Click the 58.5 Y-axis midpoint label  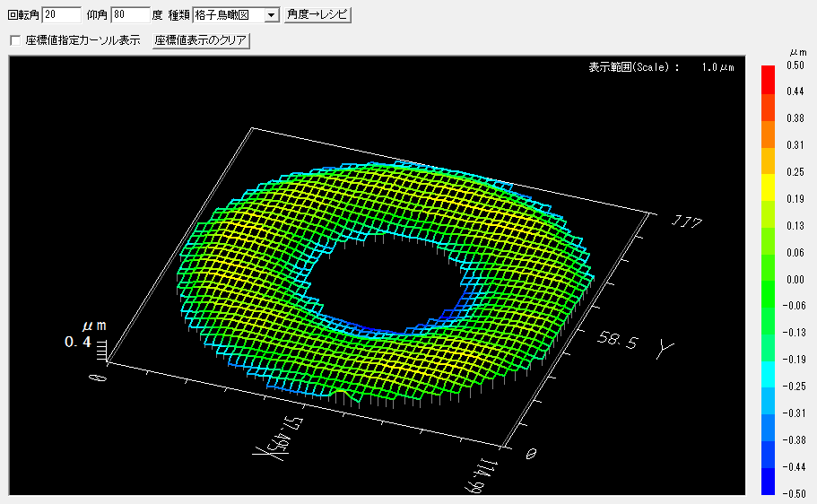click(621, 342)
